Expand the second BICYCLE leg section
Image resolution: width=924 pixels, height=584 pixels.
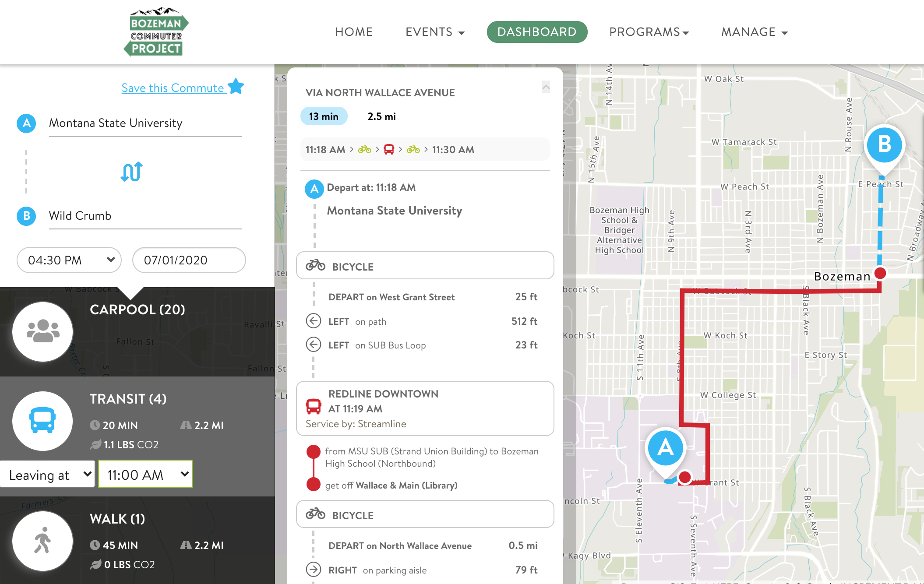coord(425,514)
